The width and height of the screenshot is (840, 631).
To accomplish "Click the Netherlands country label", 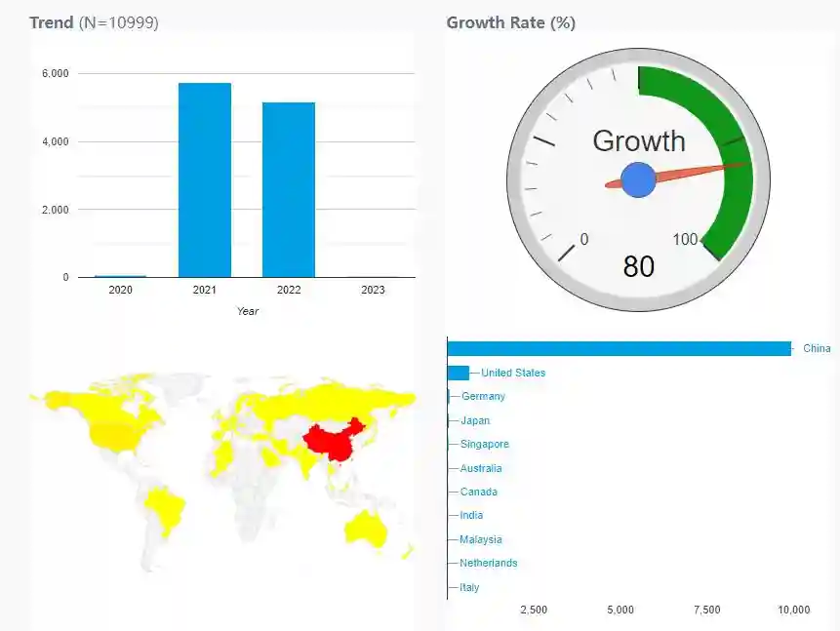I will (x=489, y=563).
